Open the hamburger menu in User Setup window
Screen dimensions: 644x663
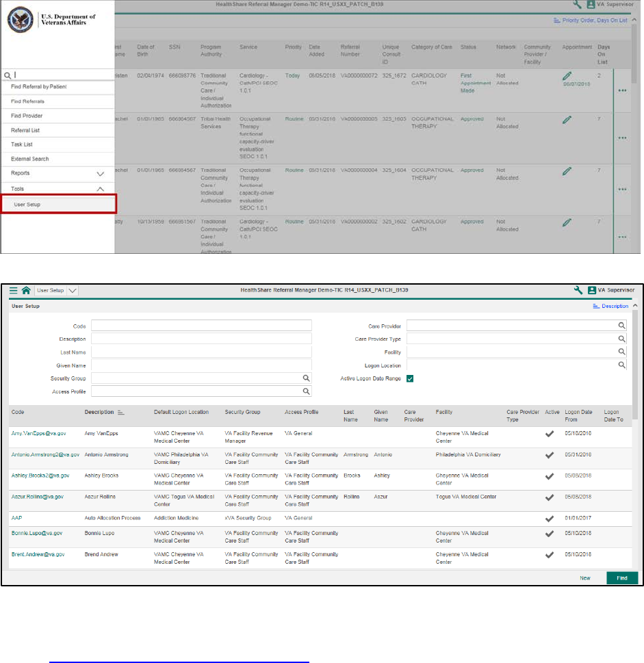click(x=14, y=291)
